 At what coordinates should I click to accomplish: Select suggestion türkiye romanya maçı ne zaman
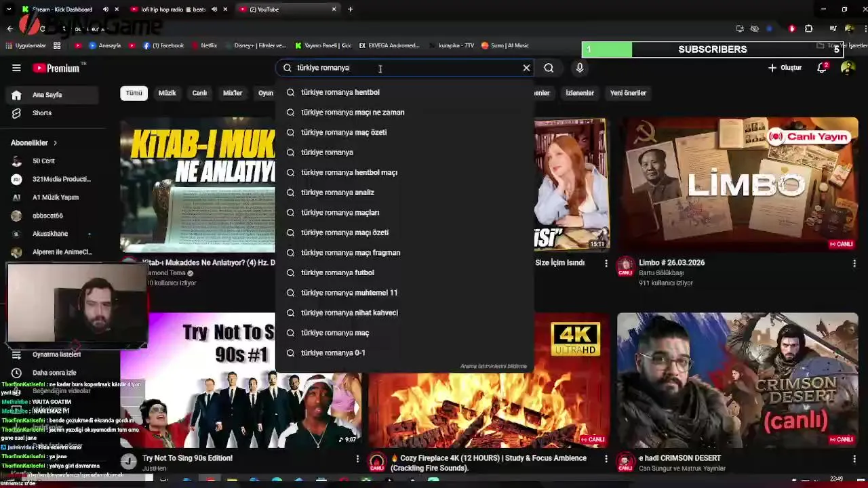(x=405, y=113)
